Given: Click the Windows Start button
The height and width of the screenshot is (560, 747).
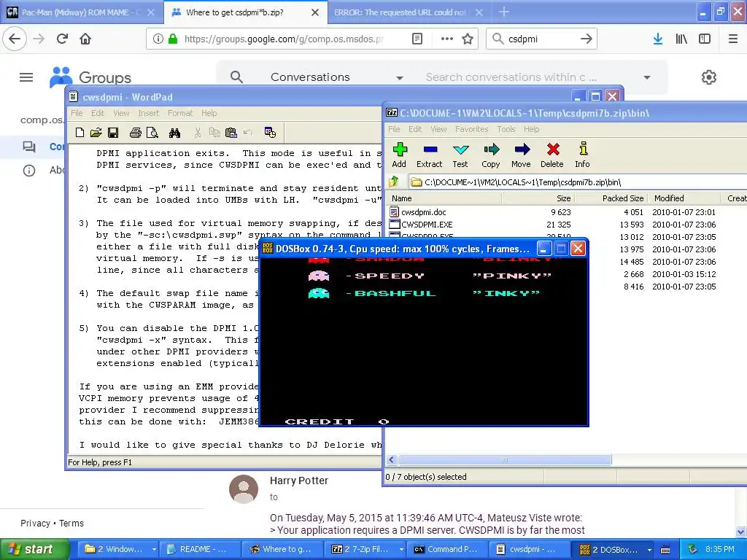Looking at the screenshot, I should click(x=34, y=550).
